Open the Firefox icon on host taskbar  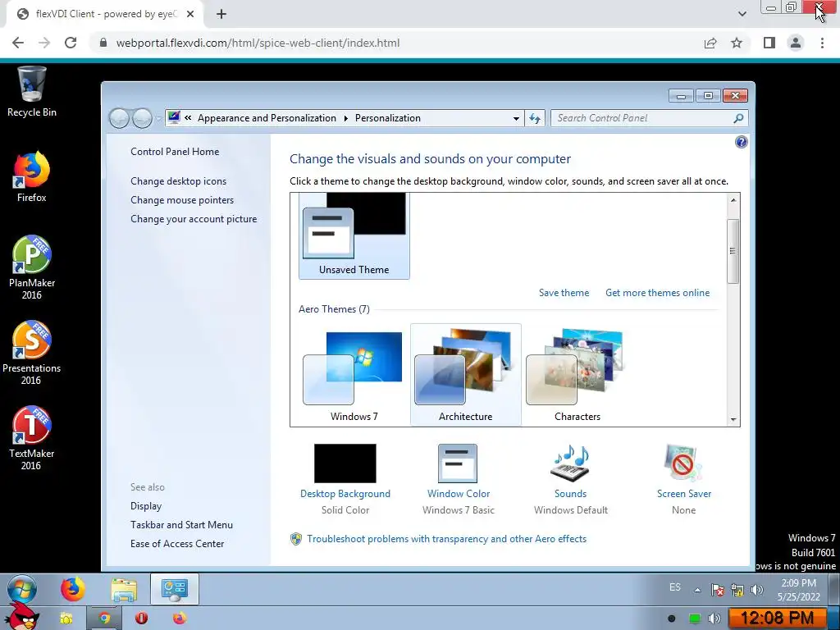tap(180, 619)
